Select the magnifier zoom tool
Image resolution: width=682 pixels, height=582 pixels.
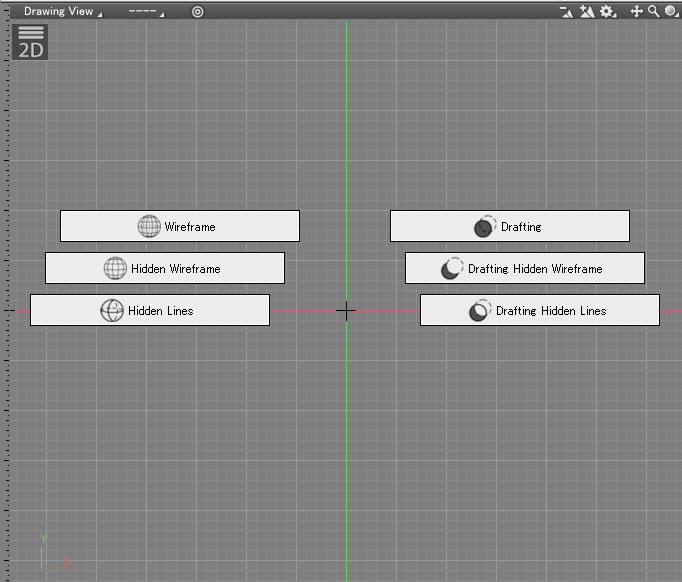[653, 11]
